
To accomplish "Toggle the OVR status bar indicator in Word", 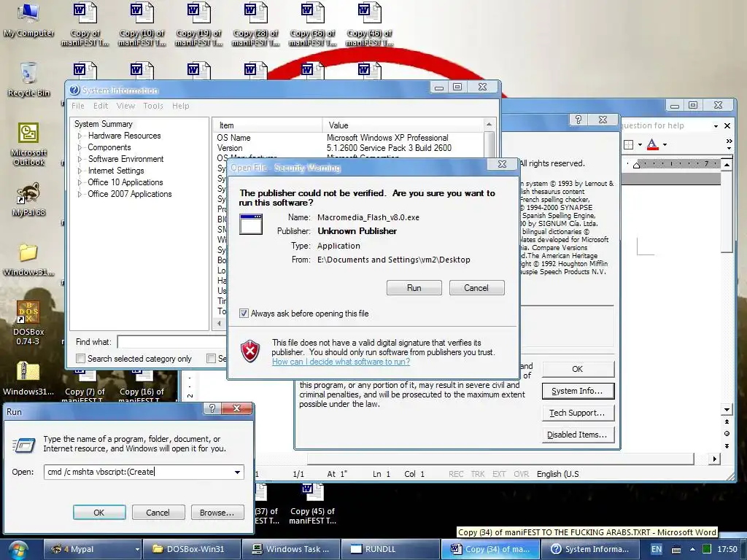I will pos(521,474).
